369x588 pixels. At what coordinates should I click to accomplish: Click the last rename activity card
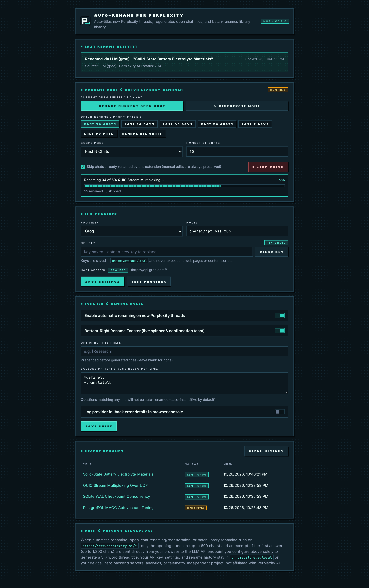pyautogui.click(x=184, y=62)
